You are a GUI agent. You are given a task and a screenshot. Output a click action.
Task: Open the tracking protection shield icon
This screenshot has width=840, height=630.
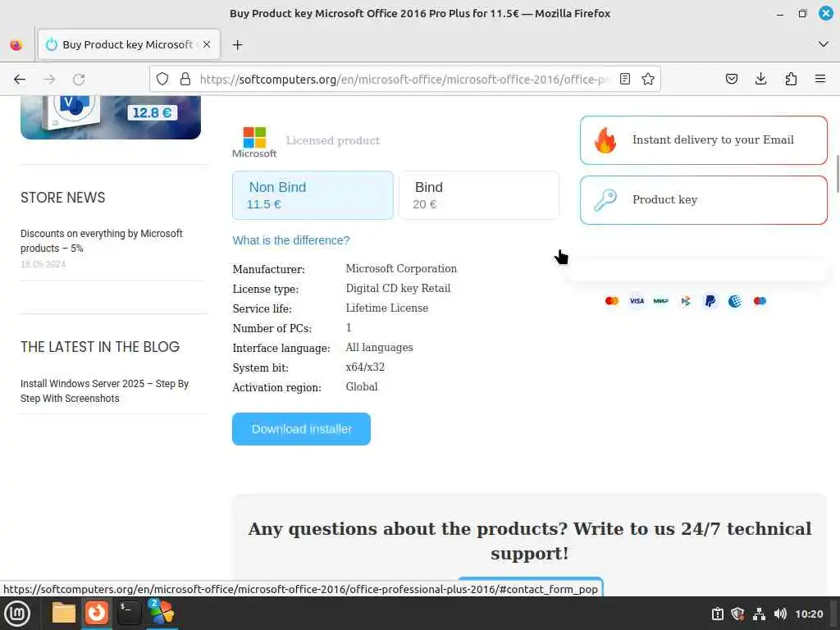point(162,80)
